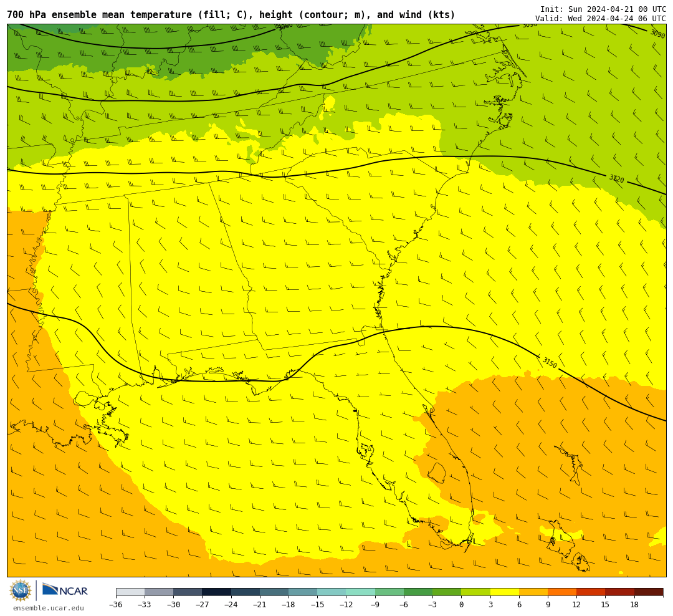Click the NSF logo icon
The height and width of the screenshot is (616, 673).
coord(21,590)
